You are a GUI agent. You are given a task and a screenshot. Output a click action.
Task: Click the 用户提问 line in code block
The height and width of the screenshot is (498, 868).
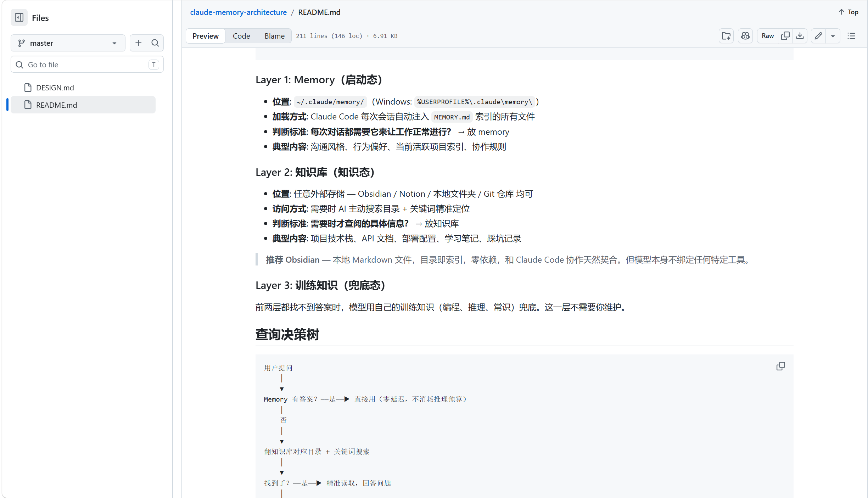pos(278,368)
